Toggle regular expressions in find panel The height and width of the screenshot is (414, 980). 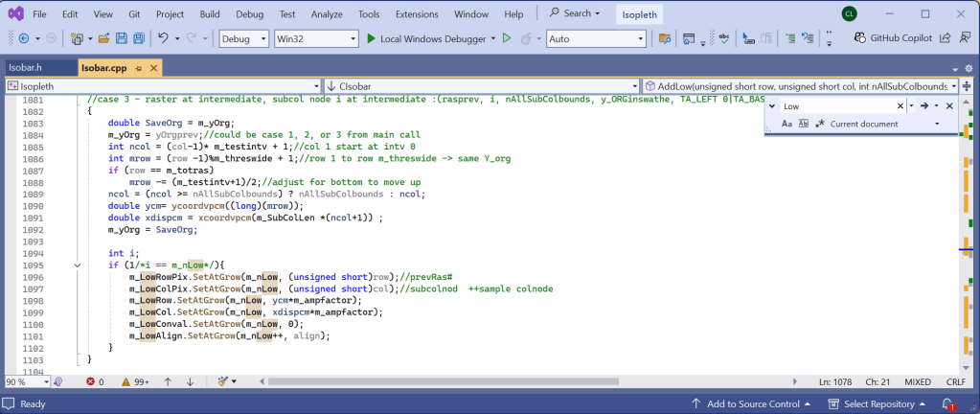coord(820,124)
